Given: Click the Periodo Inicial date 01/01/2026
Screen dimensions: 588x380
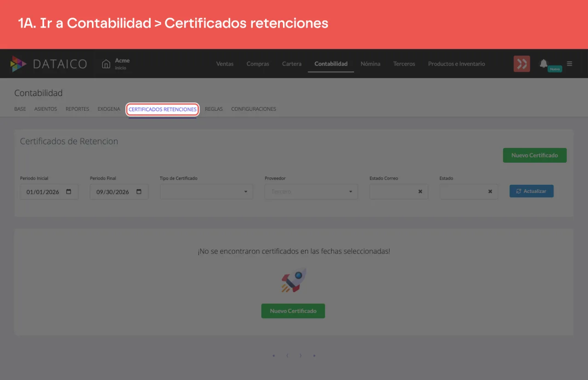Looking at the screenshot, I should click(43, 192).
